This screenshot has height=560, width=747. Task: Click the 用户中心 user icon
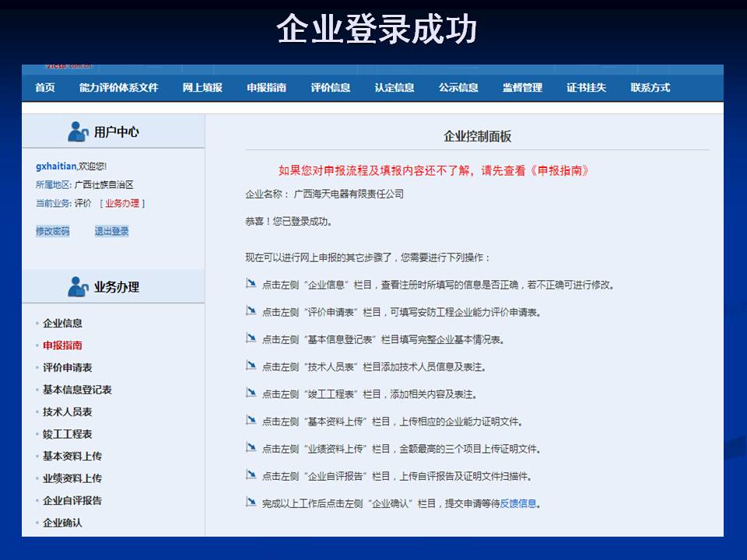(78, 132)
